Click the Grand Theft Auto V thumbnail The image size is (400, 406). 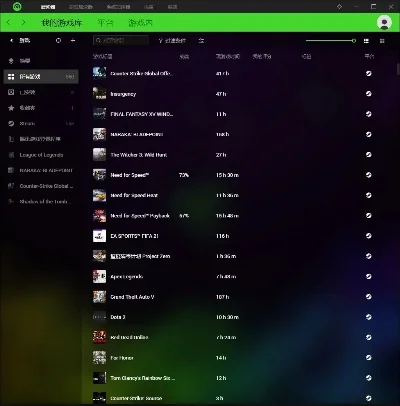99,297
